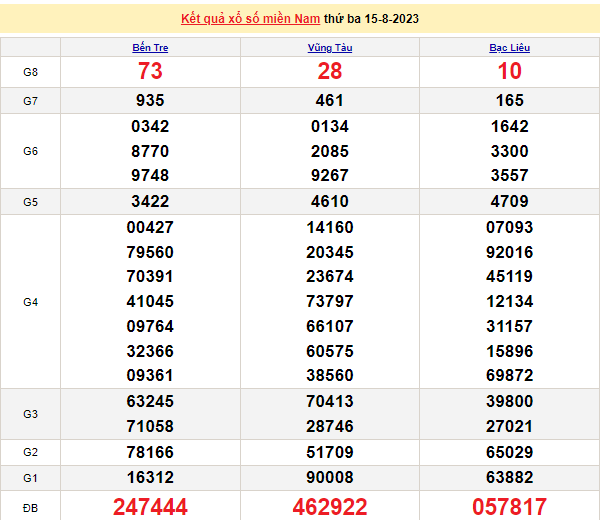The height and width of the screenshot is (520, 611).
Task: Click the Vũng Tàu G8 number 28
Action: point(329,71)
